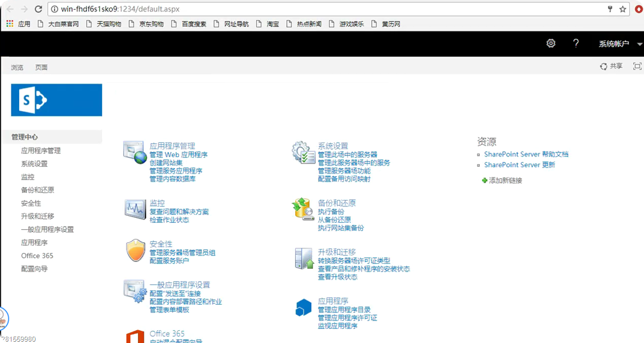Open the 转换服务器场许可证类型 link
Viewport: 644px width, 343px height.
[354, 261]
